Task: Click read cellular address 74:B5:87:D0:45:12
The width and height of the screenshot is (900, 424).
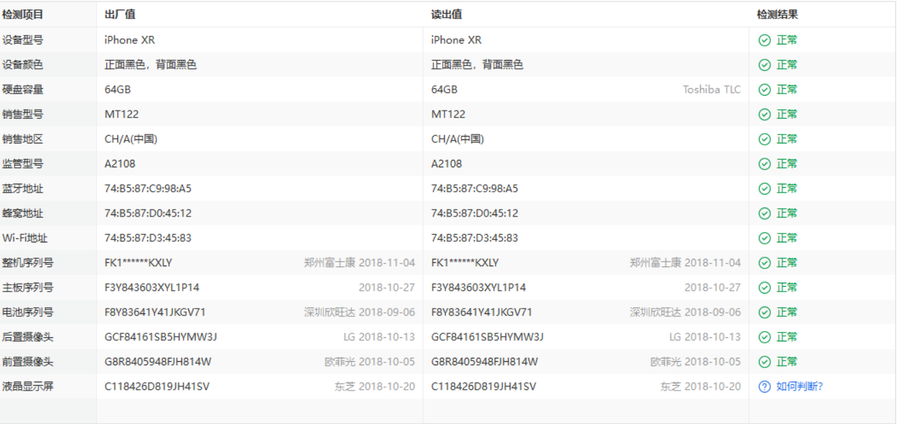Action: pos(475,213)
